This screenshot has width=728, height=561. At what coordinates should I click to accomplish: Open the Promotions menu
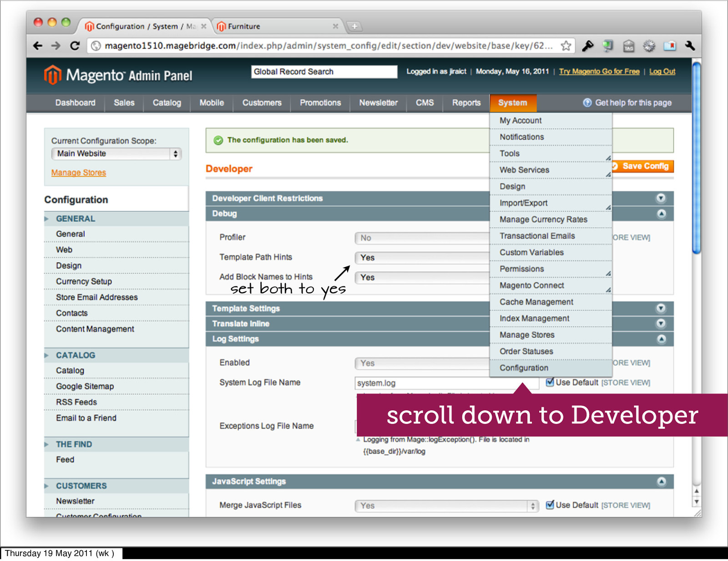tap(320, 103)
